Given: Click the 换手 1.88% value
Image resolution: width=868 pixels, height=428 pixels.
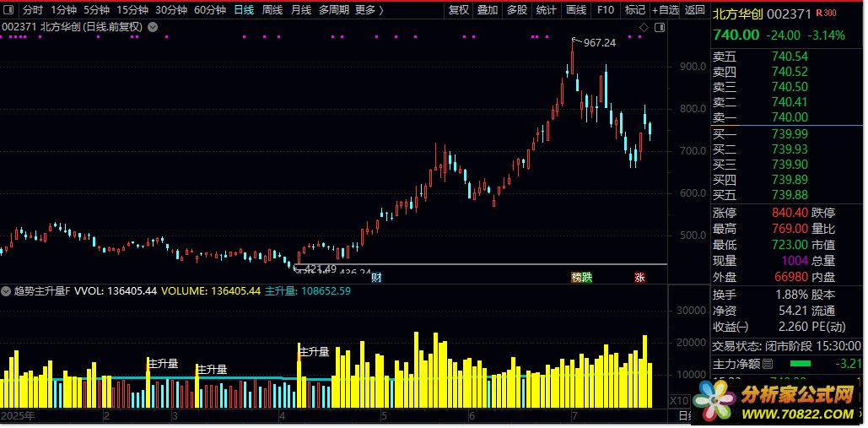Looking at the screenshot, I should pos(791,295).
